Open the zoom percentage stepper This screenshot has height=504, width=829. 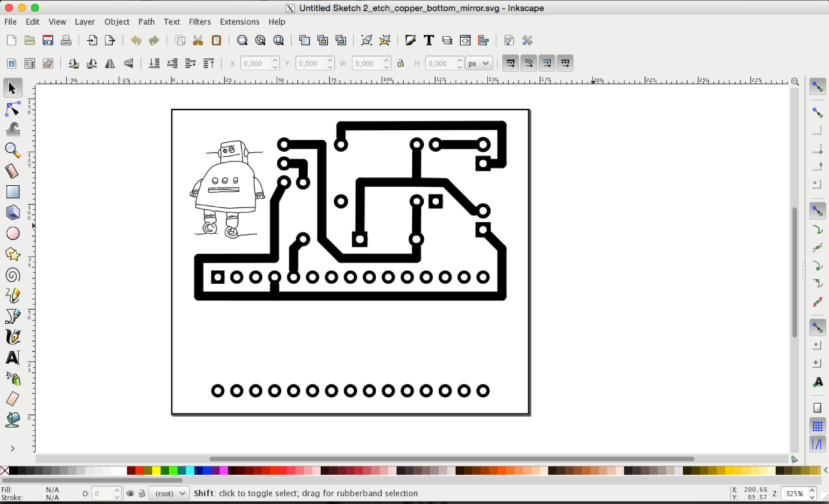[x=798, y=493]
